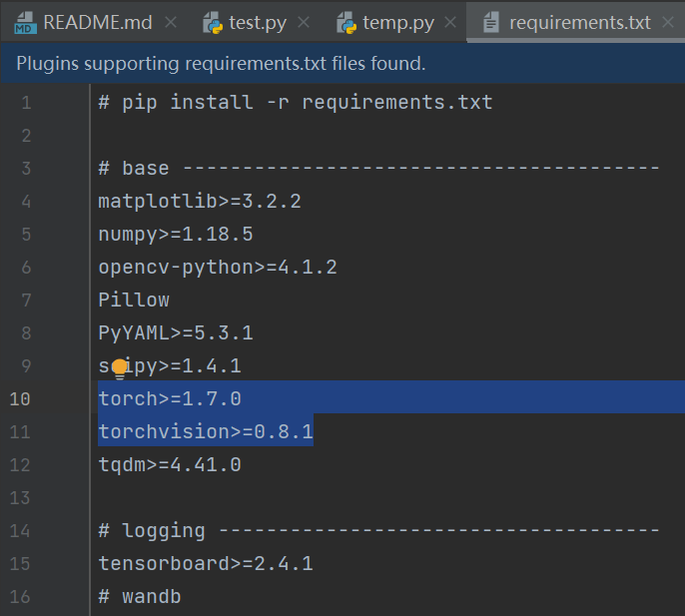Click the 'pip install -r requirements.txt' comment
The image size is (685, 616).
coord(296,103)
